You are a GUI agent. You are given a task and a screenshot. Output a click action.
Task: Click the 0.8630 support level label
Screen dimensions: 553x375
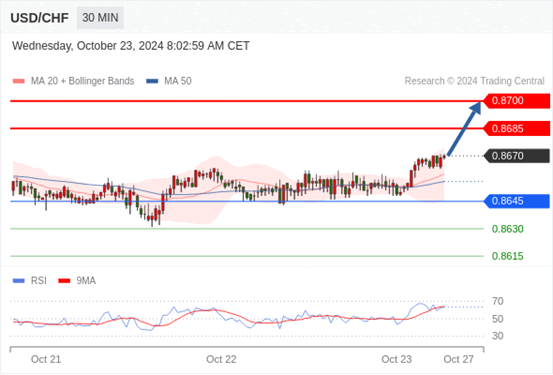508,229
